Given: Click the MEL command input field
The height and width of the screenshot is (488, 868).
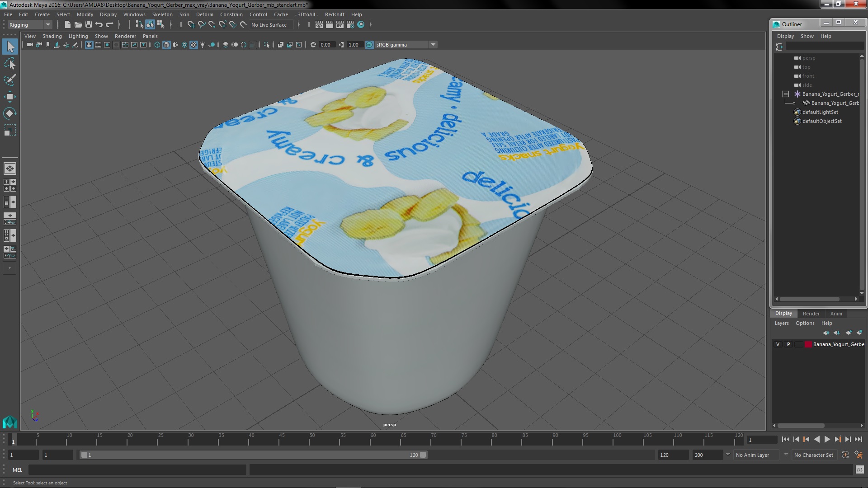Looking at the screenshot, I should [x=137, y=470].
